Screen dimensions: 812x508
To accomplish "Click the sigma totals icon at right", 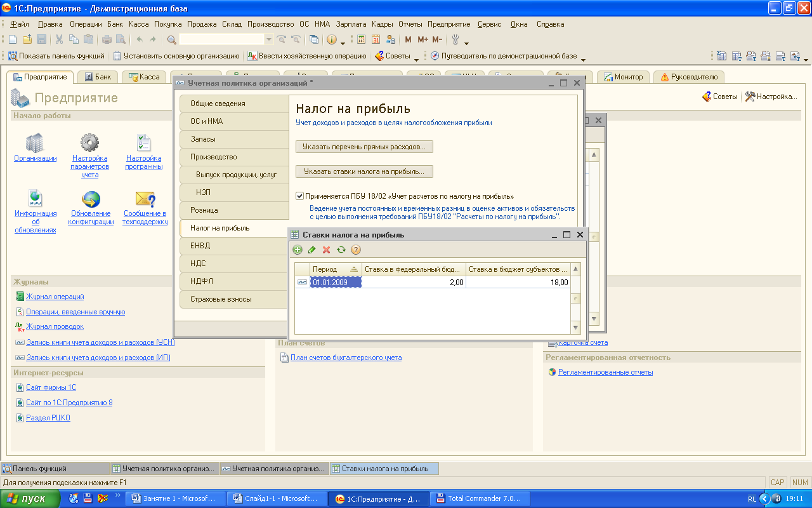I will [721, 56].
